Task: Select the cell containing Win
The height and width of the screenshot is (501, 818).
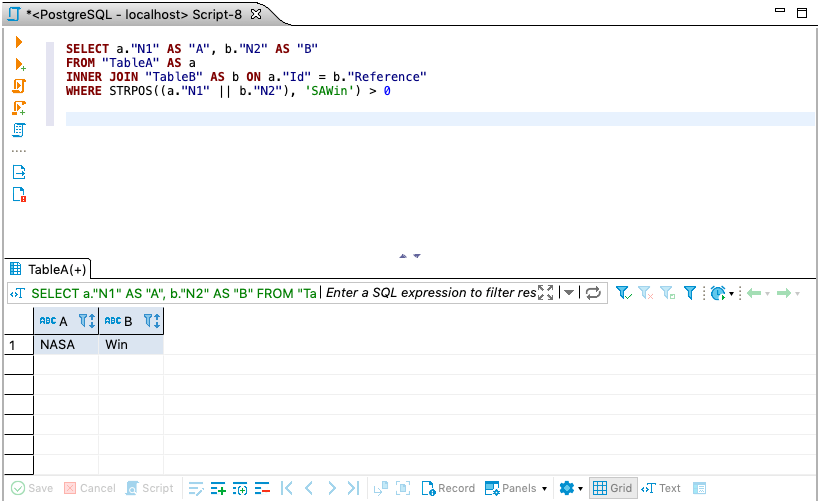Action: pyautogui.click(x=131, y=344)
